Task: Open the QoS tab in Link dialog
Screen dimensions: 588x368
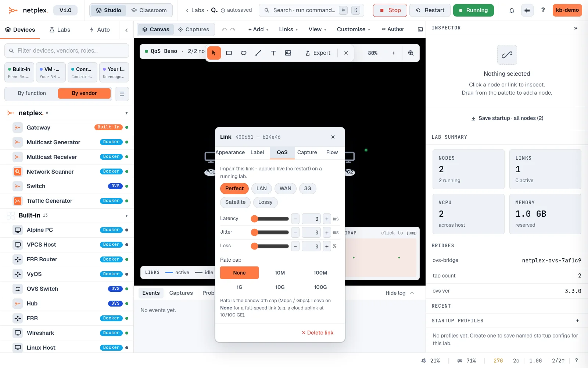Action: coord(282,152)
